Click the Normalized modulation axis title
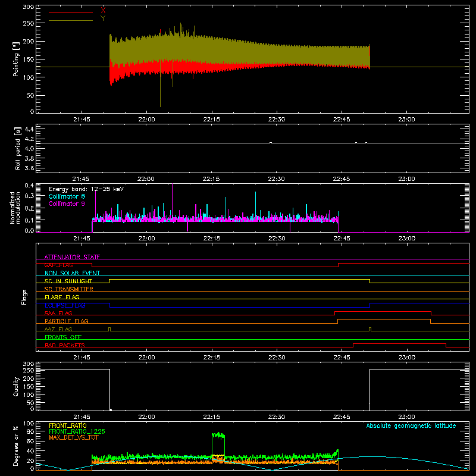This screenshot has height=476, width=476. pos(15,208)
